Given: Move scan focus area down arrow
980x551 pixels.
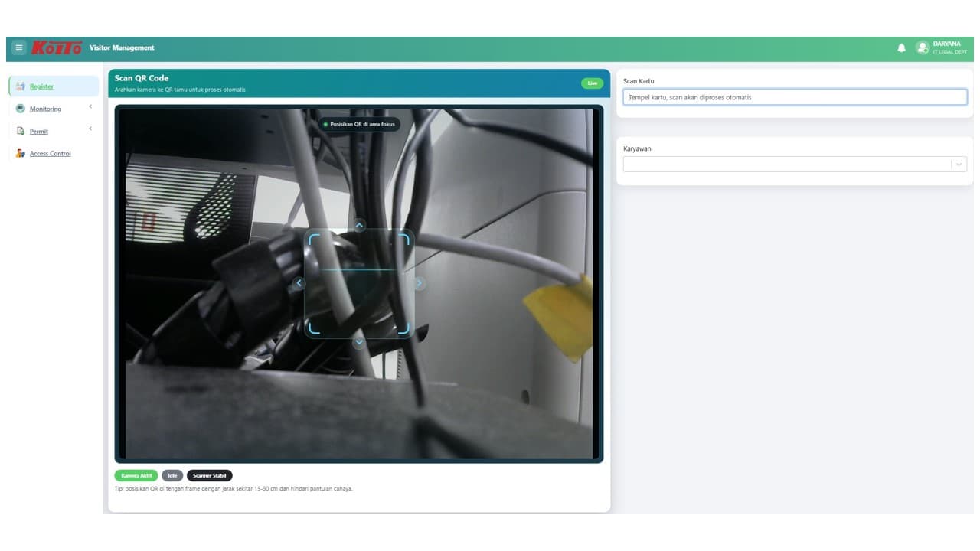Looking at the screenshot, I should pos(359,342).
